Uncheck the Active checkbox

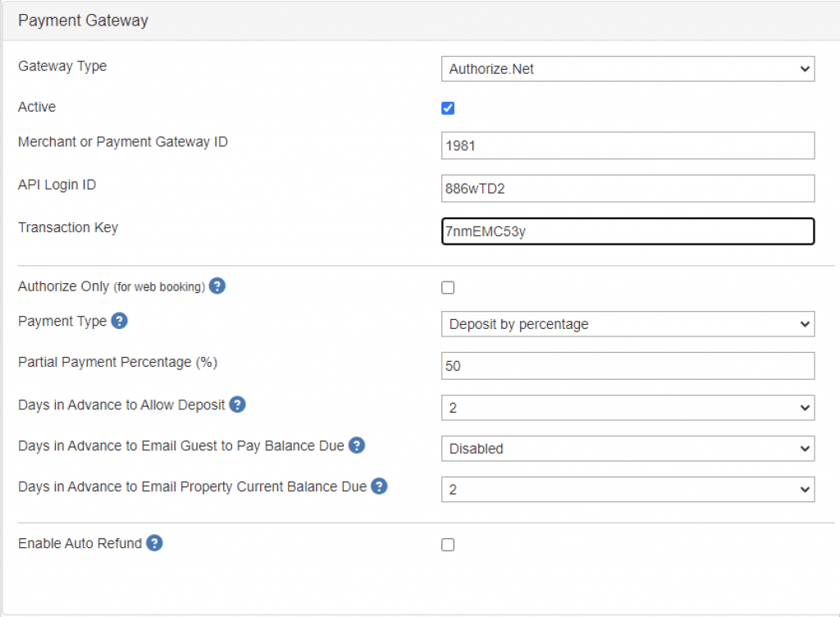click(448, 108)
